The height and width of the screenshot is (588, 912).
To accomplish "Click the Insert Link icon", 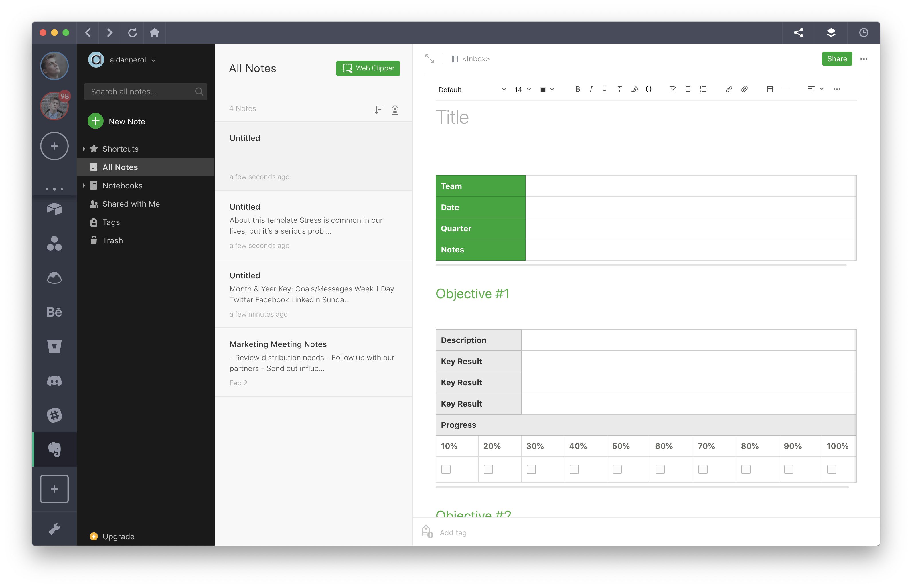I will pos(729,89).
